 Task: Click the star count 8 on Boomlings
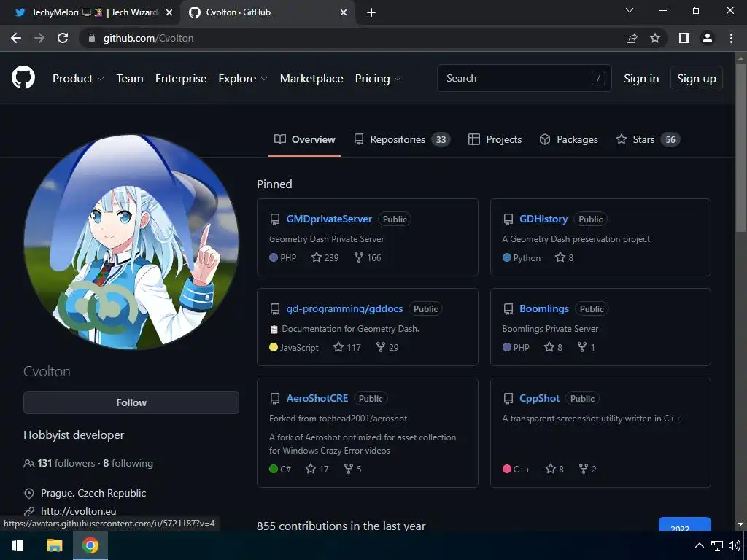(553, 347)
